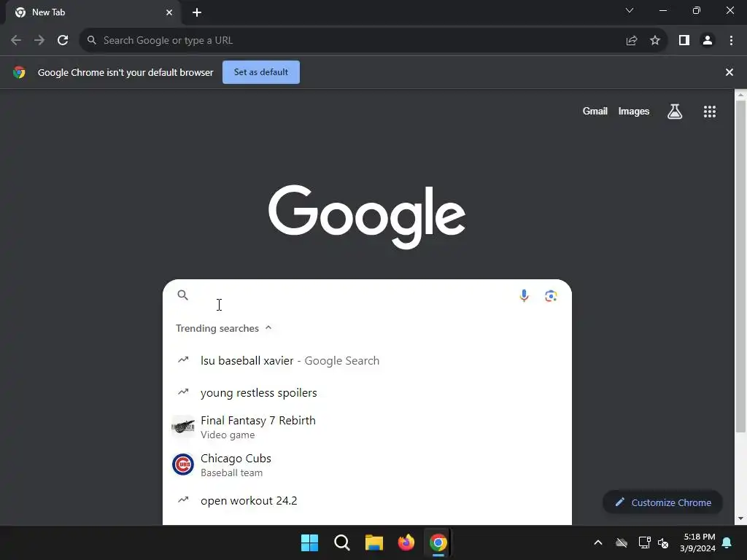Image resolution: width=747 pixels, height=560 pixels.
Task: Bookmark this tab with the star icon
Action: [655, 41]
